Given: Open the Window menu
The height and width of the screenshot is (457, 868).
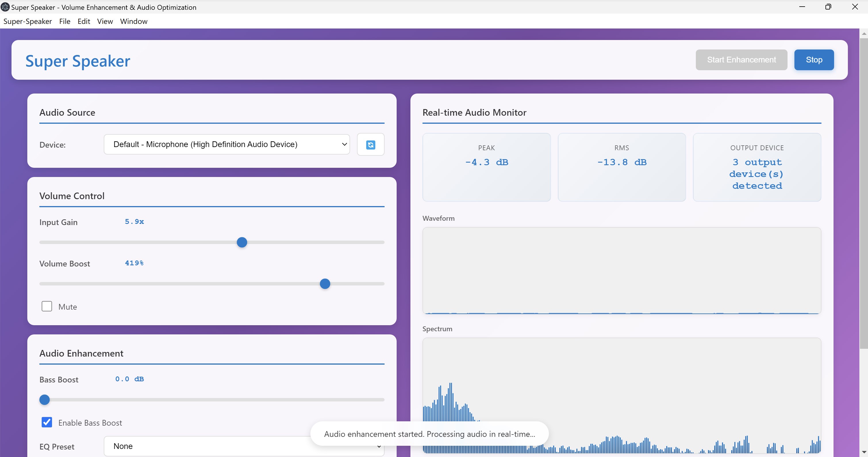Looking at the screenshot, I should (133, 21).
